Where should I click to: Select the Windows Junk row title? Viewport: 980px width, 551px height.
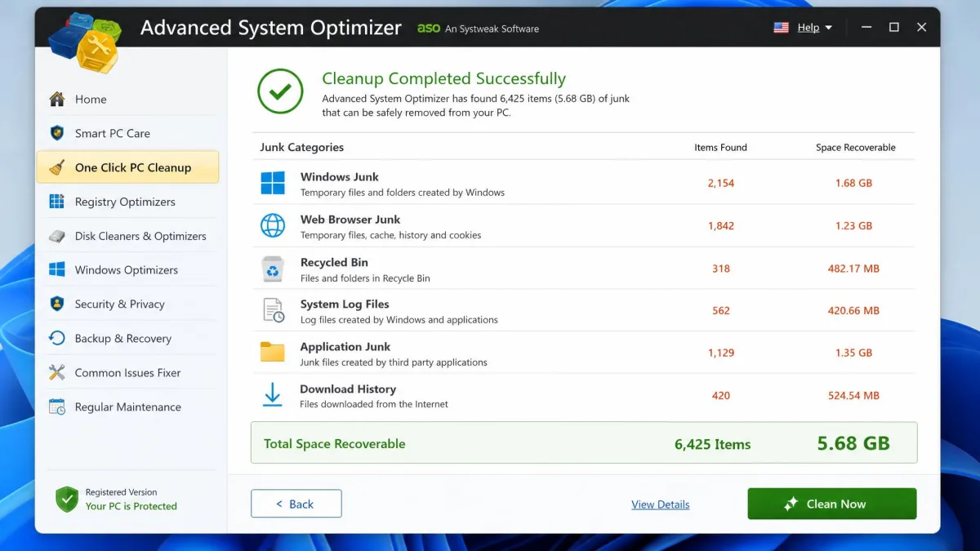click(x=340, y=177)
